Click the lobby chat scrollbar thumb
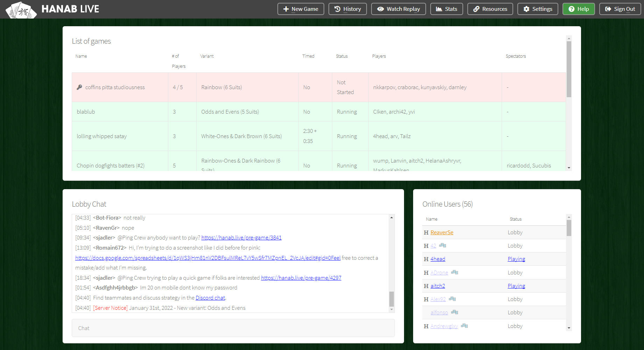Screen dimensions: 644x350 tap(391, 299)
